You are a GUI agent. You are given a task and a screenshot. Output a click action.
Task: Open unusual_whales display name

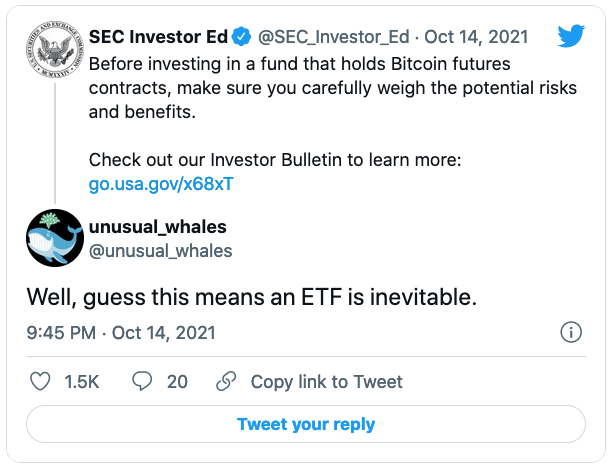(x=158, y=227)
